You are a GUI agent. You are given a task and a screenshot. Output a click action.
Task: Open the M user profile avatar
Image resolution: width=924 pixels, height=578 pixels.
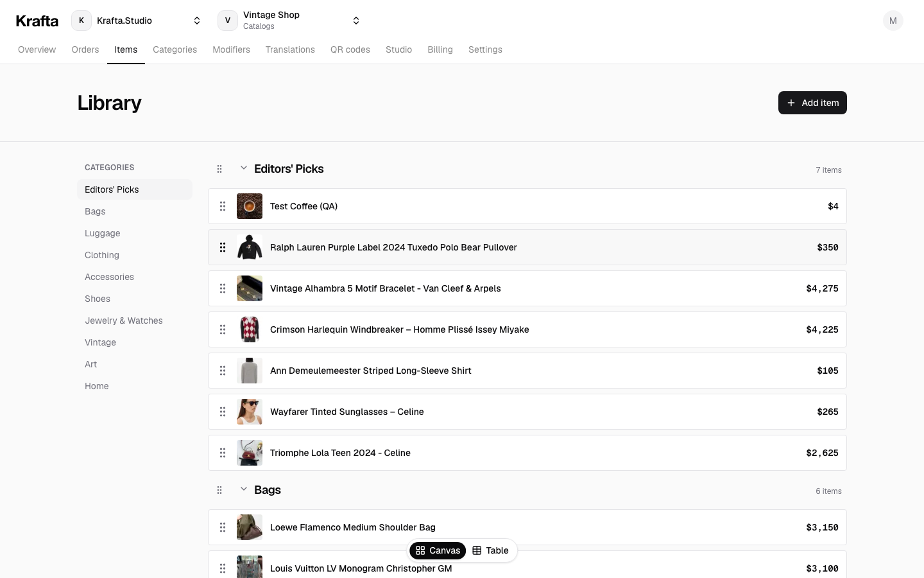pyautogui.click(x=893, y=21)
